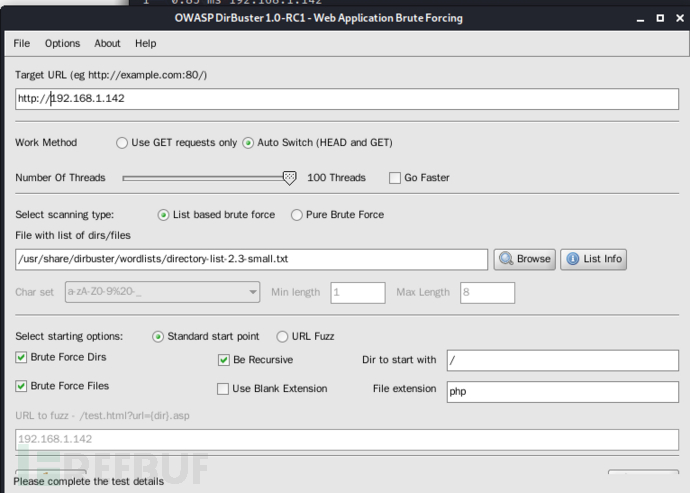Viewport: 690px width, 493px height.
Task: Toggle the Go Faster checkbox
Action: (x=394, y=178)
